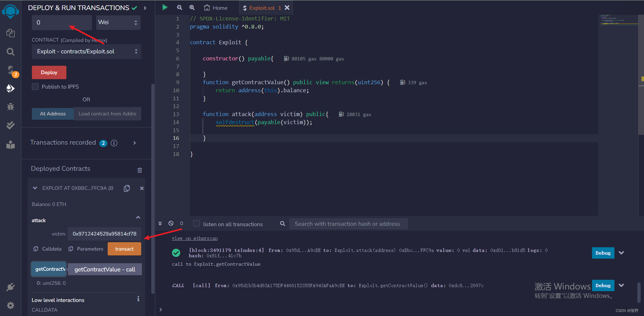Click the value amount input field
Viewport: 644px width, 316px height.
coord(62,22)
